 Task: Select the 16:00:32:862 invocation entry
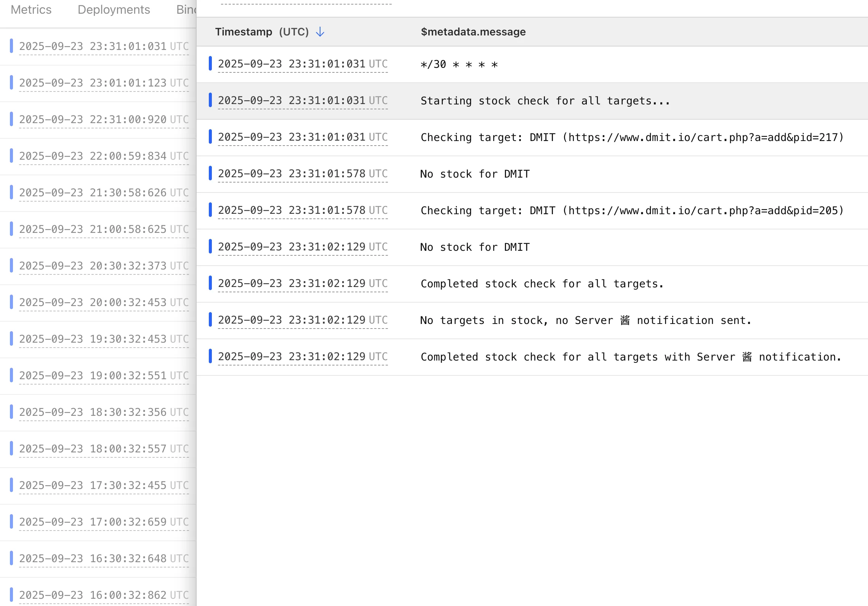coord(104,595)
